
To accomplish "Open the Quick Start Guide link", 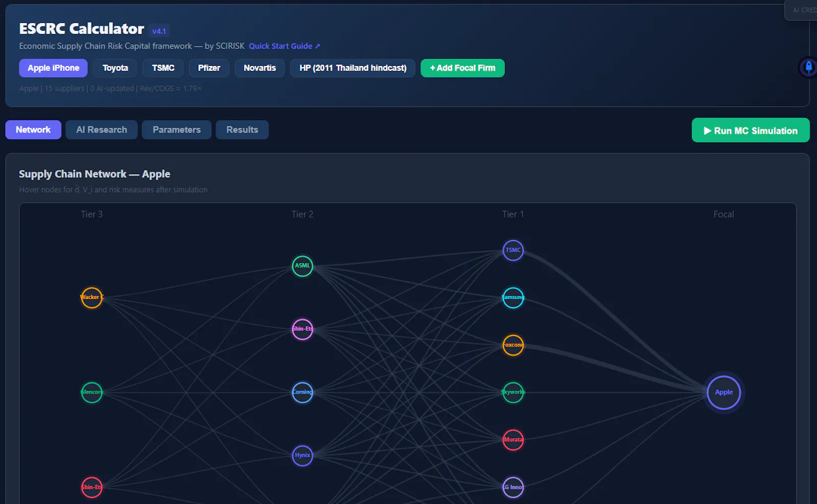I will [x=284, y=46].
